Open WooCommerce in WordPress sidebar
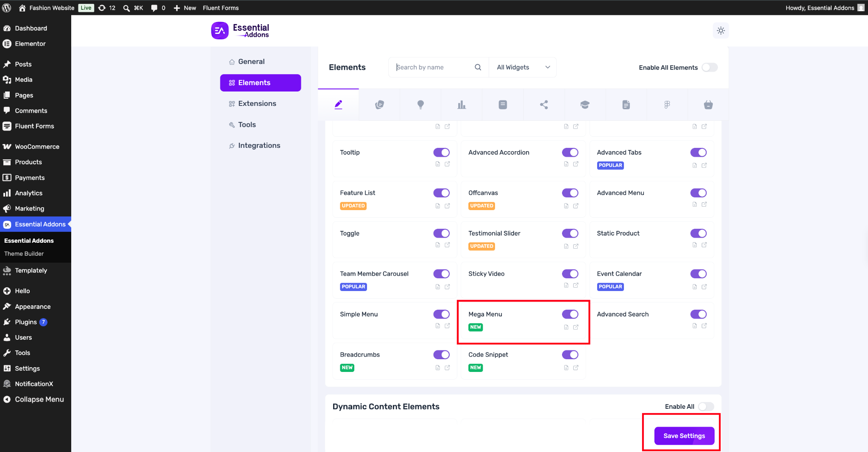The width and height of the screenshot is (868, 452). 36,147
